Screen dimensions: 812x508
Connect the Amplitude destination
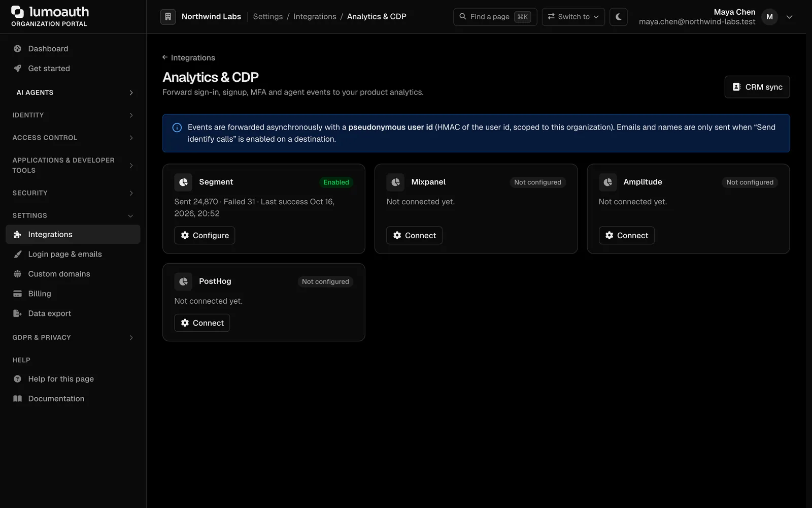pos(626,236)
